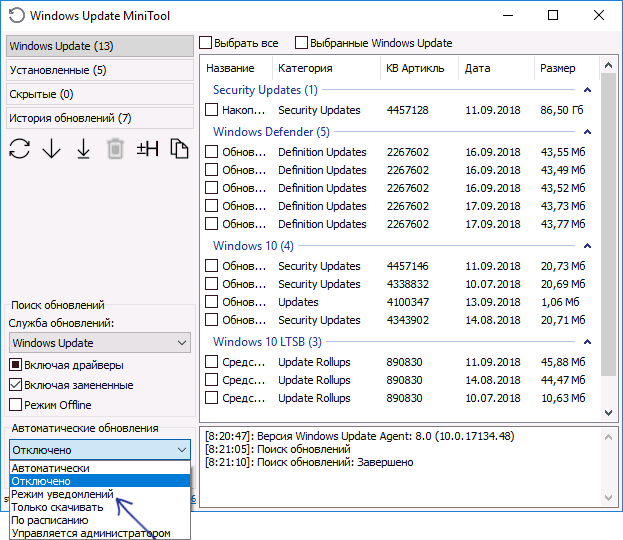The width and height of the screenshot is (623, 540).
Task: Enable 'Режим Offline' checkbox
Action: (15, 405)
